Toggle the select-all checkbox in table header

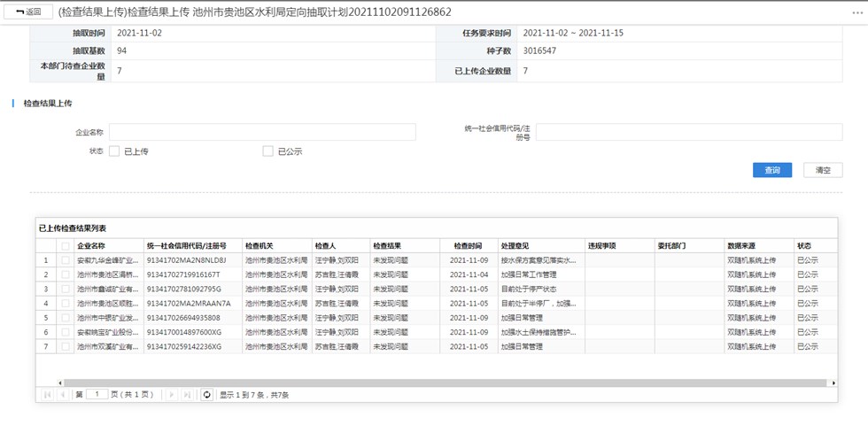65,245
